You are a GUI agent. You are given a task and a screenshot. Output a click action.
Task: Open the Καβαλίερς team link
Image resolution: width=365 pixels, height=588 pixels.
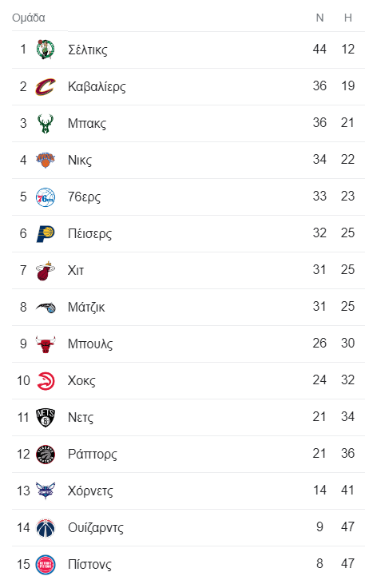click(97, 86)
